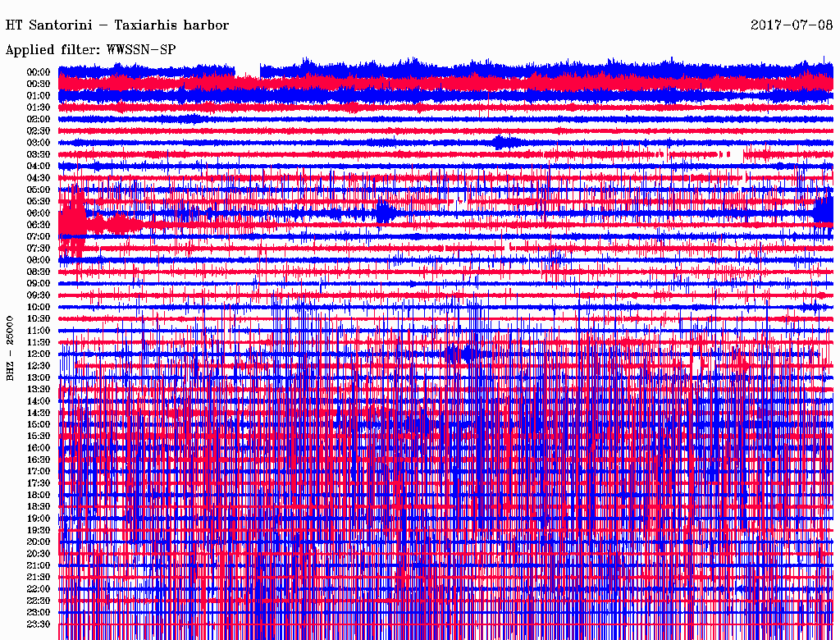This screenshot has height=640, width=840.
Task: Select the 11:30 time label
Action: 39,342
